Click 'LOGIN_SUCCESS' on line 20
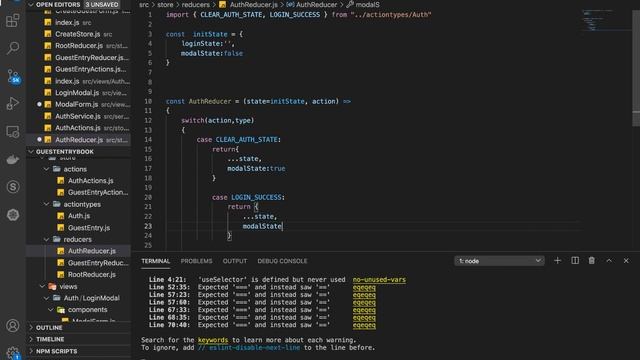The height and width of the screenshot is (360, 640). pos(256,197)
